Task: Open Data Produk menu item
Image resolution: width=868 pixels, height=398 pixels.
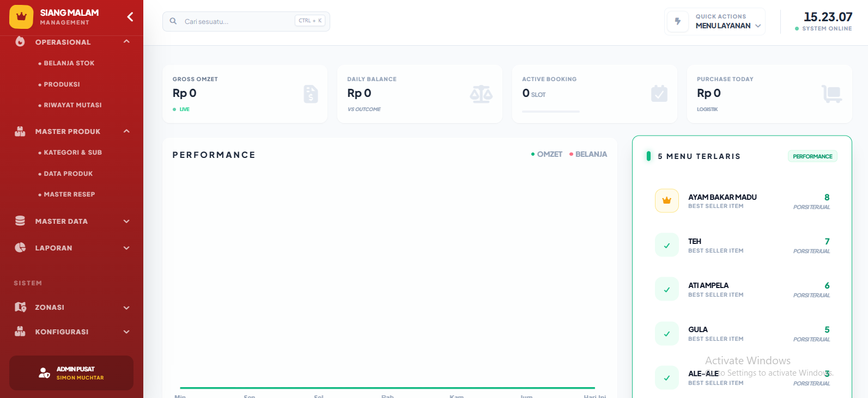Action: pyautogui.click(x=66, y=174)
